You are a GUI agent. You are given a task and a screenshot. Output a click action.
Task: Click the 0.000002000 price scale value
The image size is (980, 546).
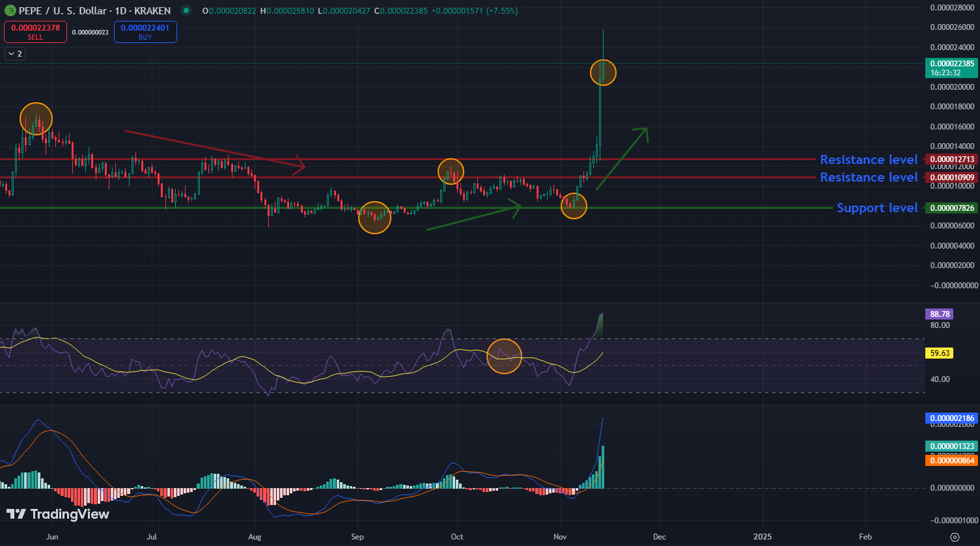953,266
